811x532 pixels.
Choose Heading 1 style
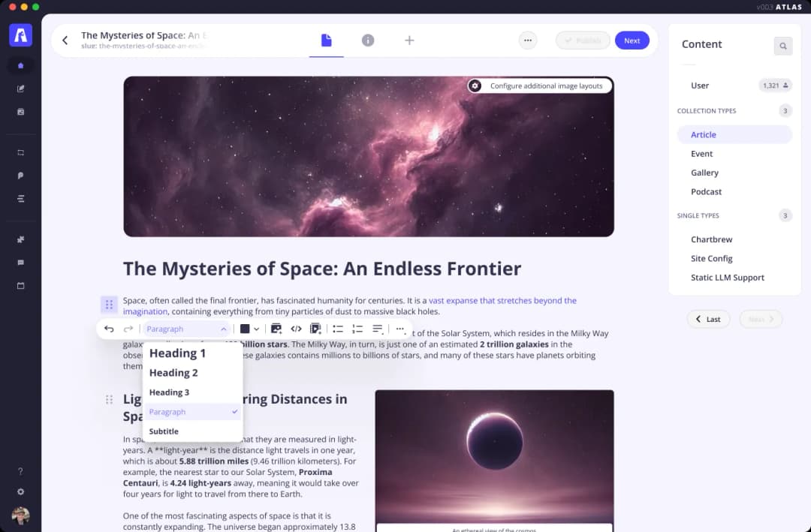point(192,353)
